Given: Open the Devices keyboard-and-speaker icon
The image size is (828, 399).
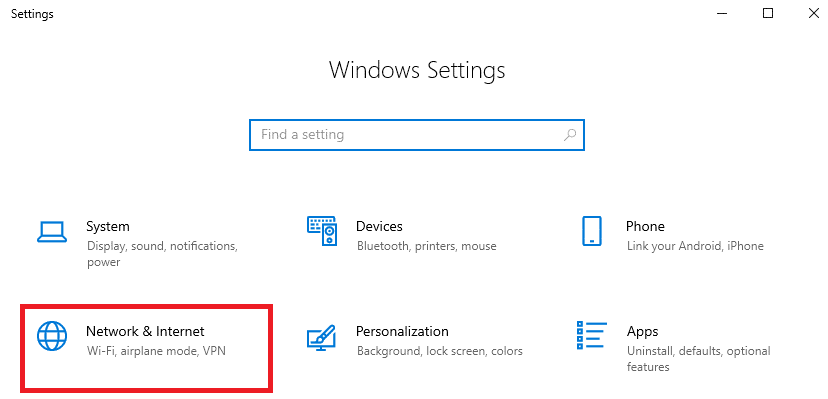Looking at the screenshot, I should pos(322,231).
